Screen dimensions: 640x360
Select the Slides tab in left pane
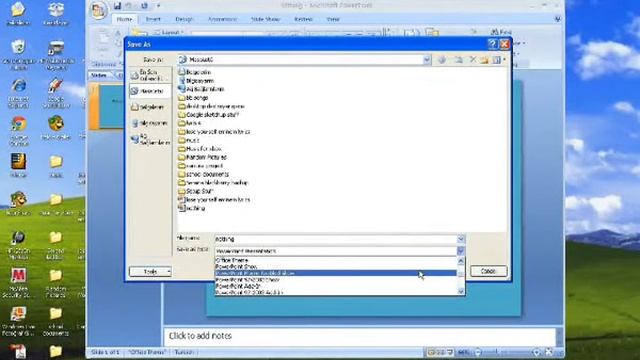[x=99, y=76]
